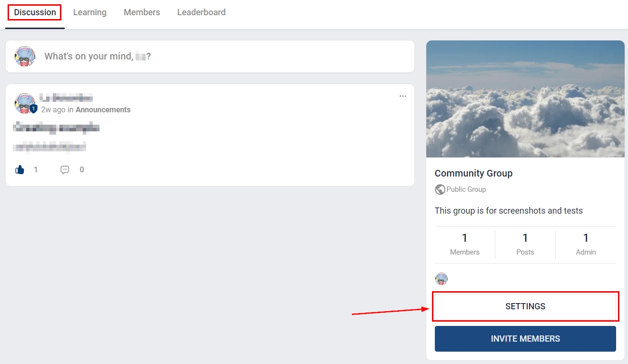The width and height of the screenshot is (628, 364).
Task: Open the post options three-dot menu
Action: click(403, 96)
